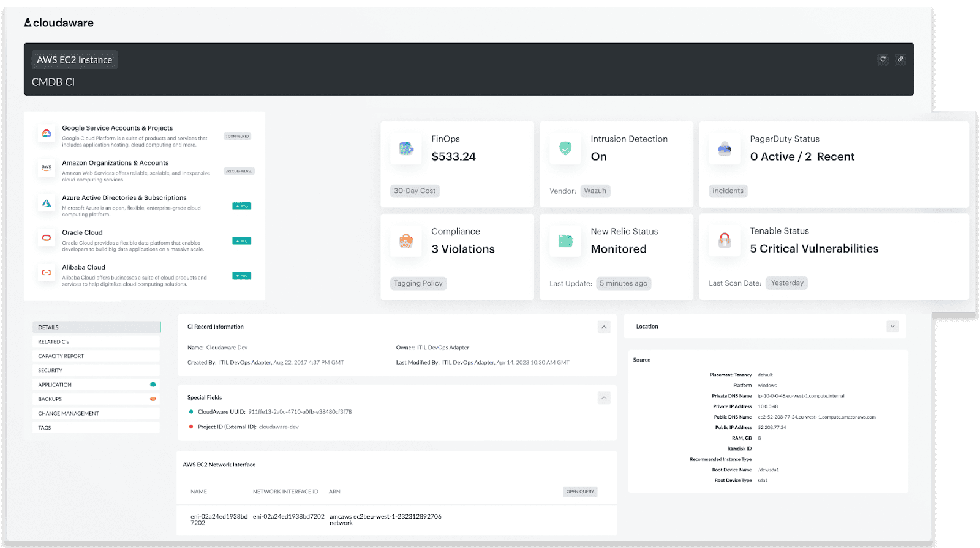This screenshot has height=548, width=980.
Task: Open the CAPACITY REPORT tab
Action: pyautogui.click(x=96, y=356)
